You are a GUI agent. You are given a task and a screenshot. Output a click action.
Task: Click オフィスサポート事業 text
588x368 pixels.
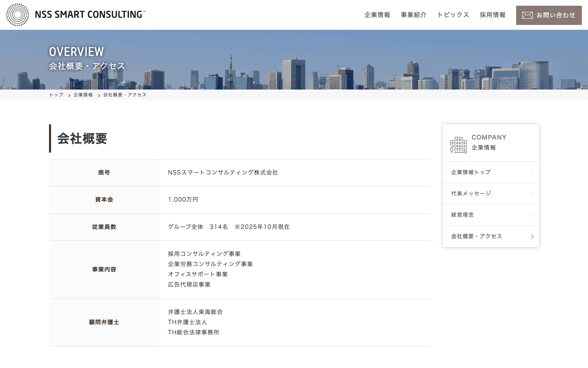coord(198,274)
